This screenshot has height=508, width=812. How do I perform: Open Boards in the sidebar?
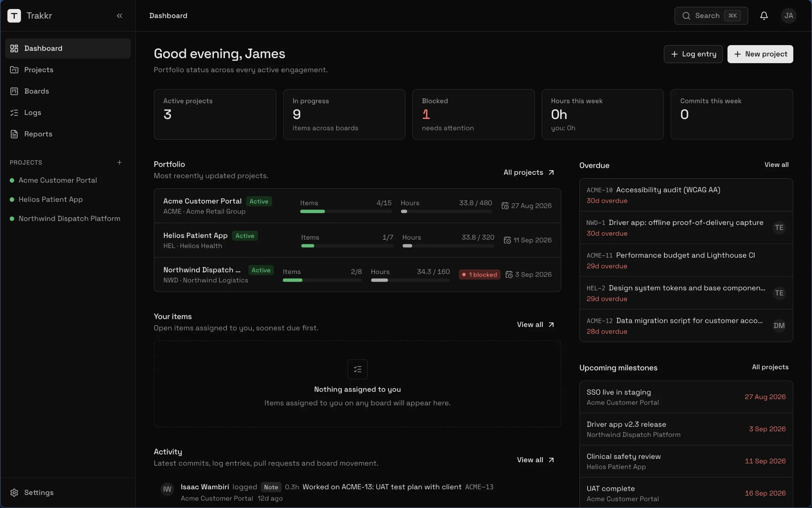click(68, 91)
